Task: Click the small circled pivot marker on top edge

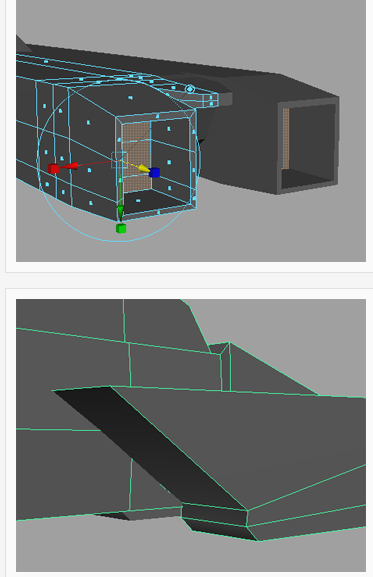Action: tap(190, 89)
